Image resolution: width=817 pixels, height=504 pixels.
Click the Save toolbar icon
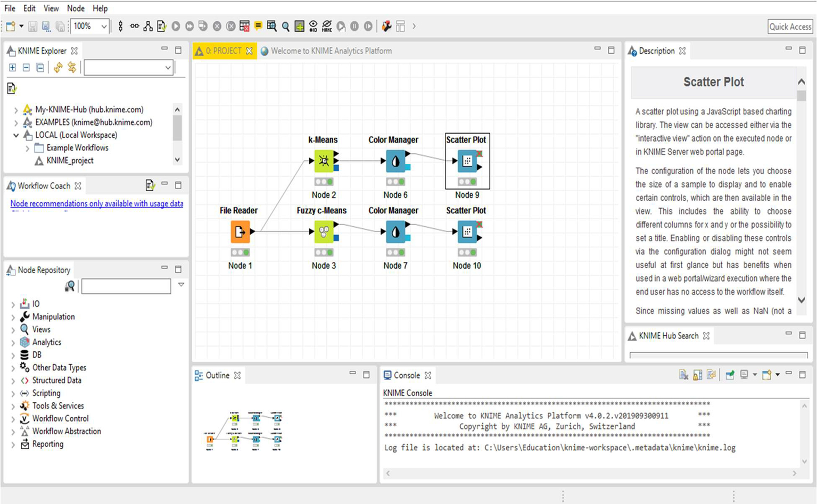[x=33, y=26]
